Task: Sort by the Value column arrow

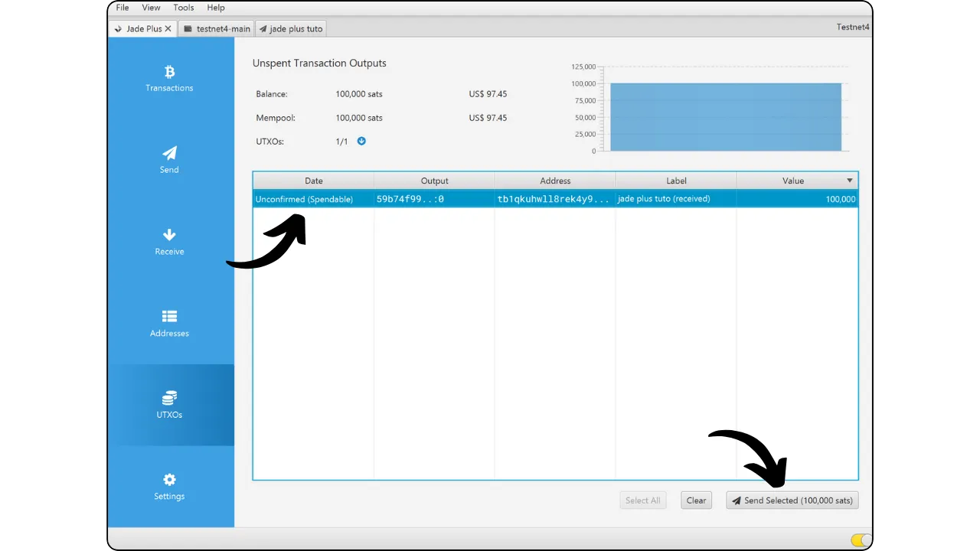Action: tap(849, 181)
